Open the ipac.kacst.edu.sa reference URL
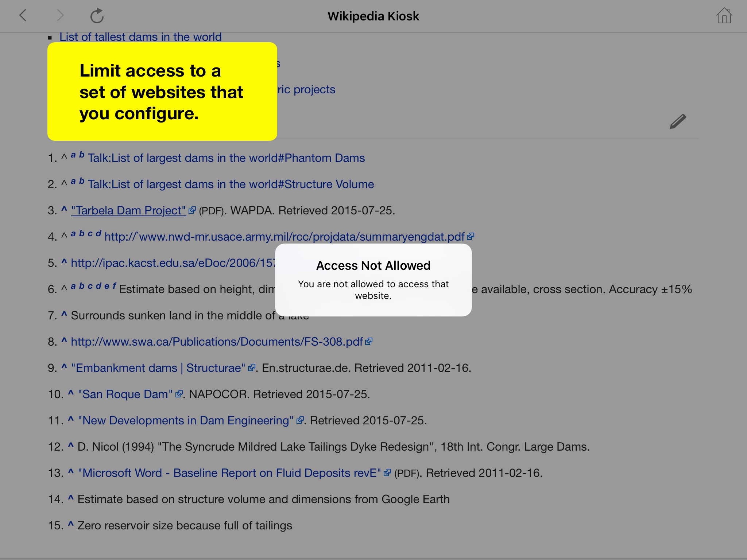The height and width of the screenshot is (560, 747). coord(173,263)
